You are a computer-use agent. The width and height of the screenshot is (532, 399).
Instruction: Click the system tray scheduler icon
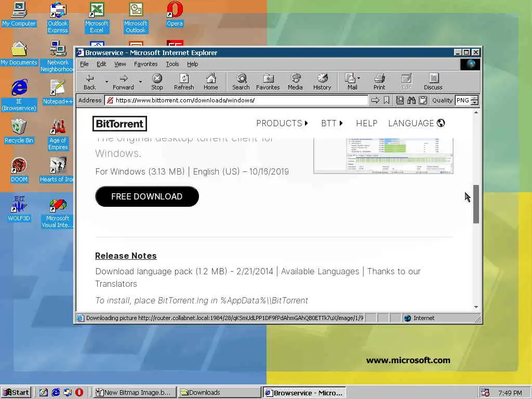point(485,393)
